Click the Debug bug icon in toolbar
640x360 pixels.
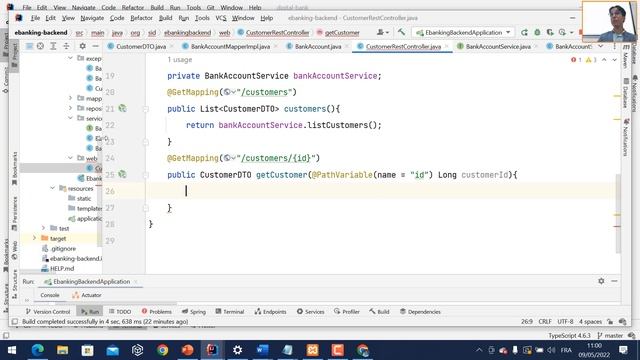[x=538, y=32]
